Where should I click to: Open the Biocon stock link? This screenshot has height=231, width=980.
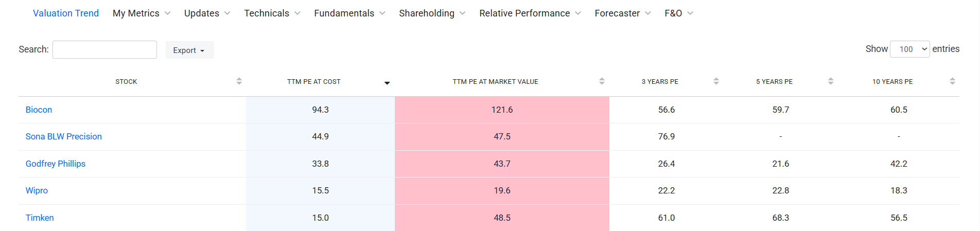39,110
